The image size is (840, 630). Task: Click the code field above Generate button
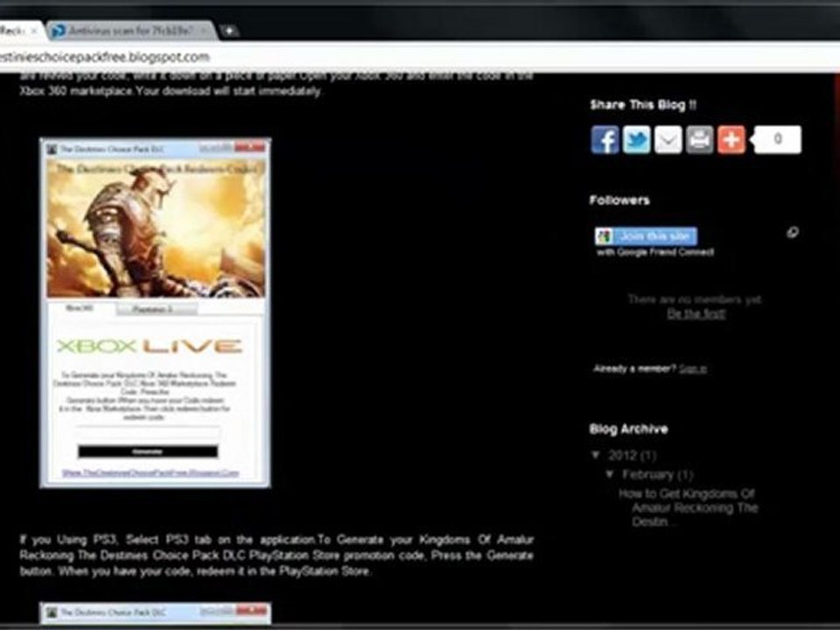[148, 433]
